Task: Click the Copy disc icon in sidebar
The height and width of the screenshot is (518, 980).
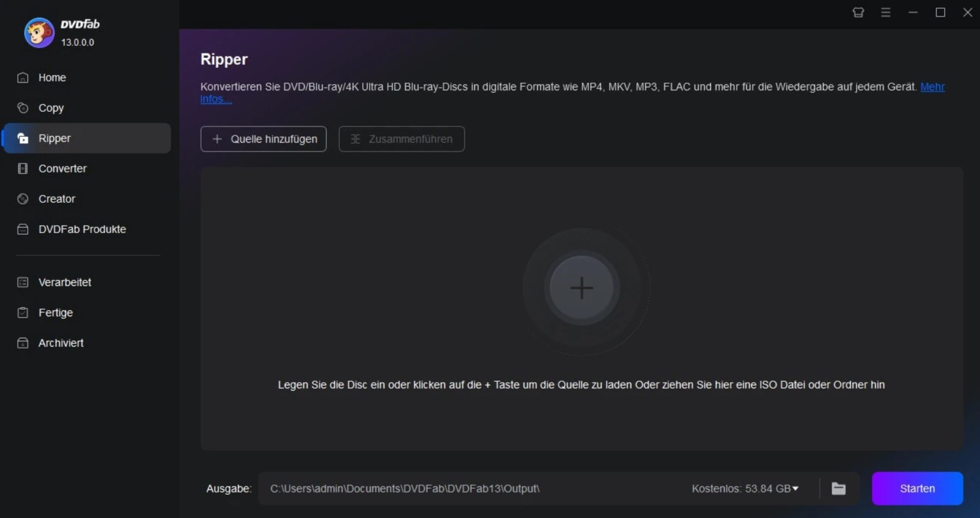Action: pyautogui.click(x=23, y=108)
